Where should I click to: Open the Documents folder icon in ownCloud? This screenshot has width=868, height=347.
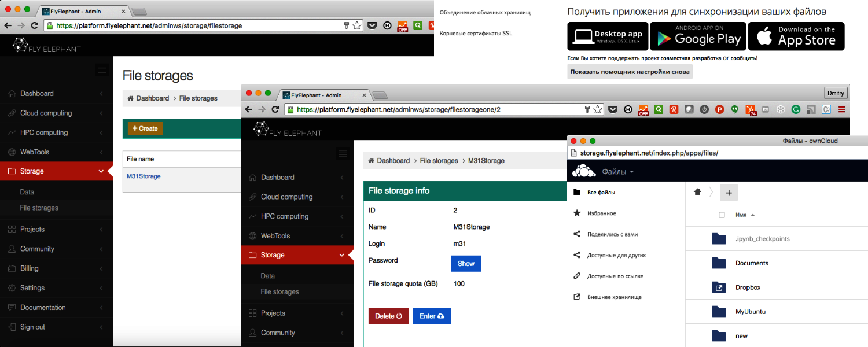719,263
